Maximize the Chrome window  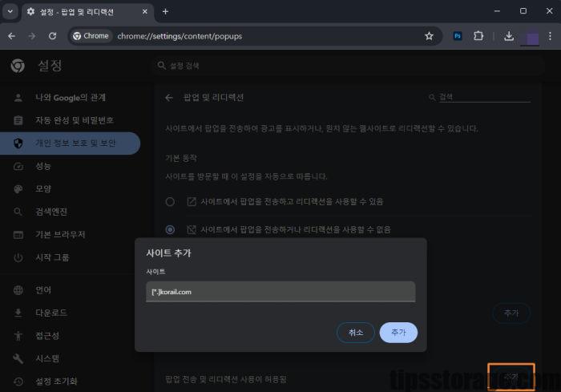523,11
